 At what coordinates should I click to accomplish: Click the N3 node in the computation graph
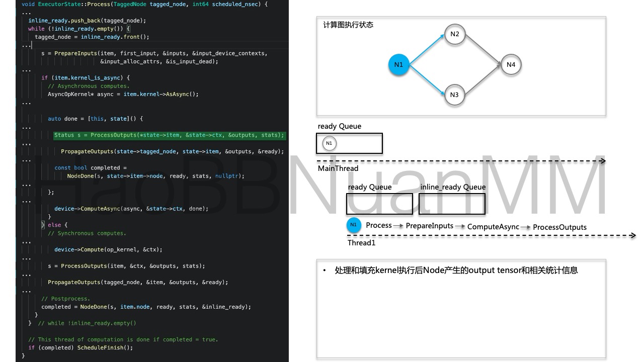tap(454, 95)
